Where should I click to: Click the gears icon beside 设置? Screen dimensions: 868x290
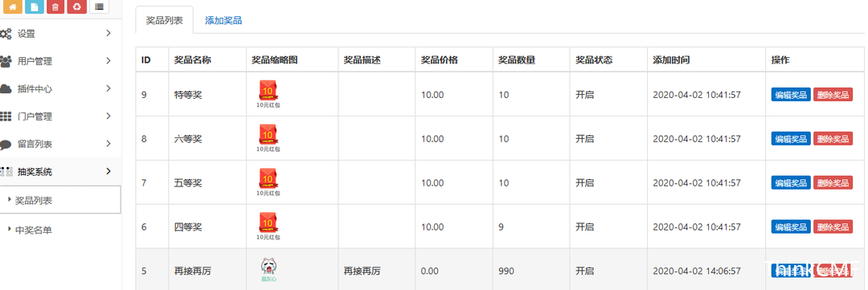coord(6,34)
